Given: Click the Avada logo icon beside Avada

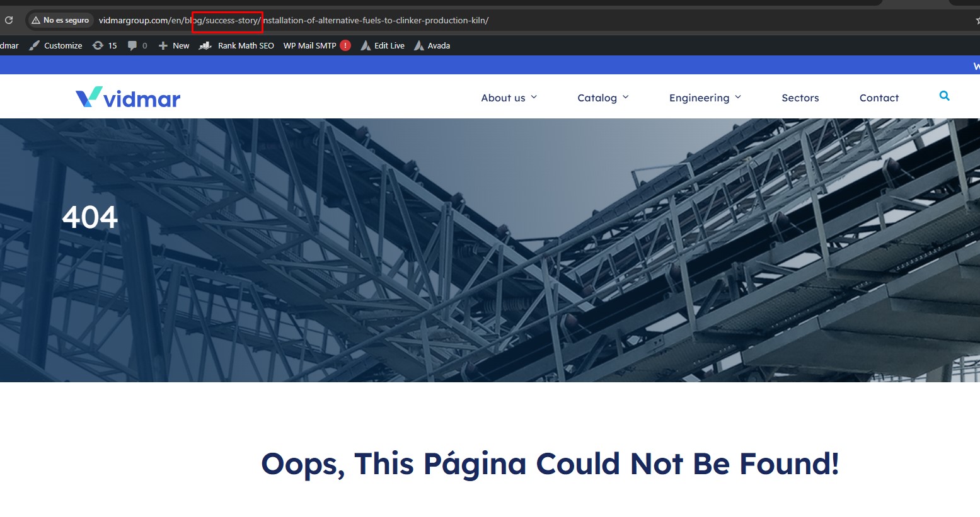Looking at the screenshot, I should (419, 45).
